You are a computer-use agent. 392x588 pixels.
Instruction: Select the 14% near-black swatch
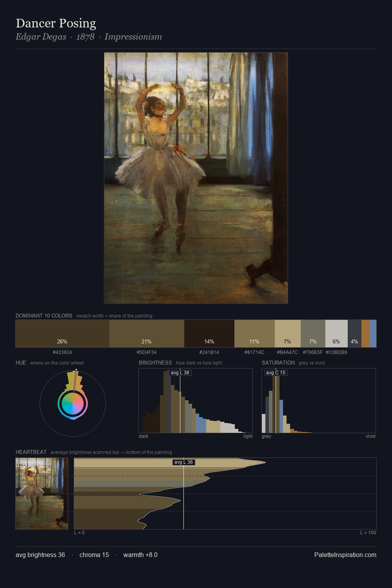click(209, 334)
